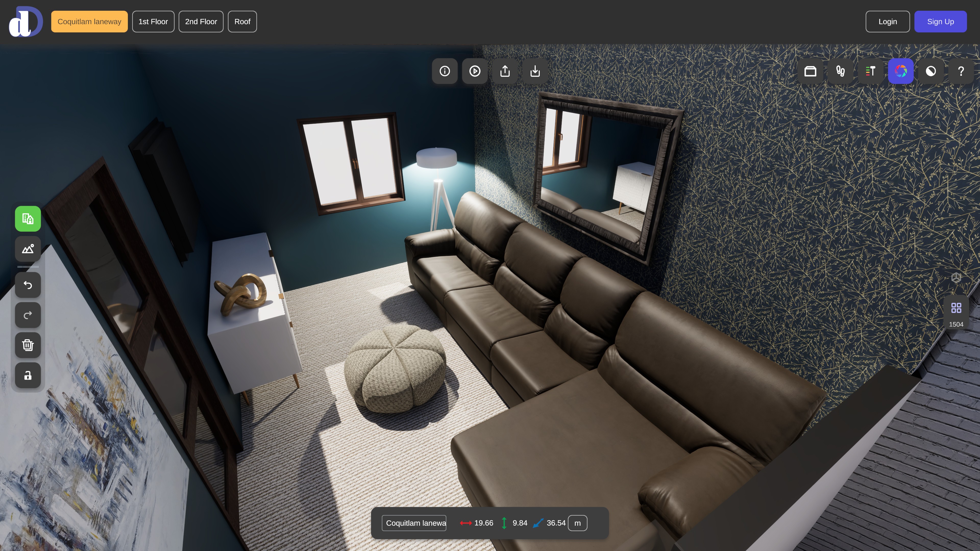Click the trash delete icon
Screen dimensions: 980x551
(28, 345)
